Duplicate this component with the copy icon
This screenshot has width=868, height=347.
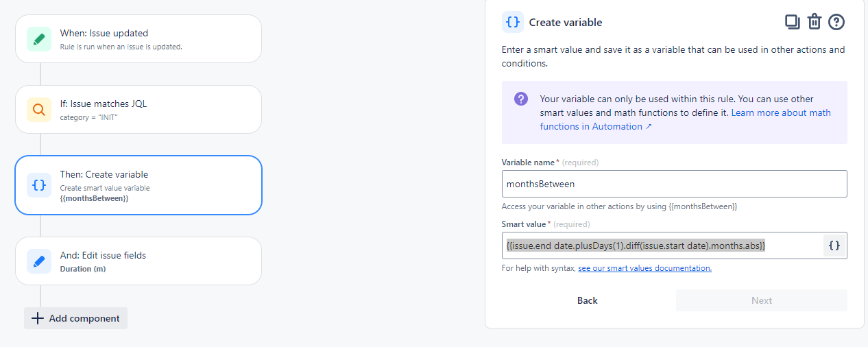[x=793, y=22]
